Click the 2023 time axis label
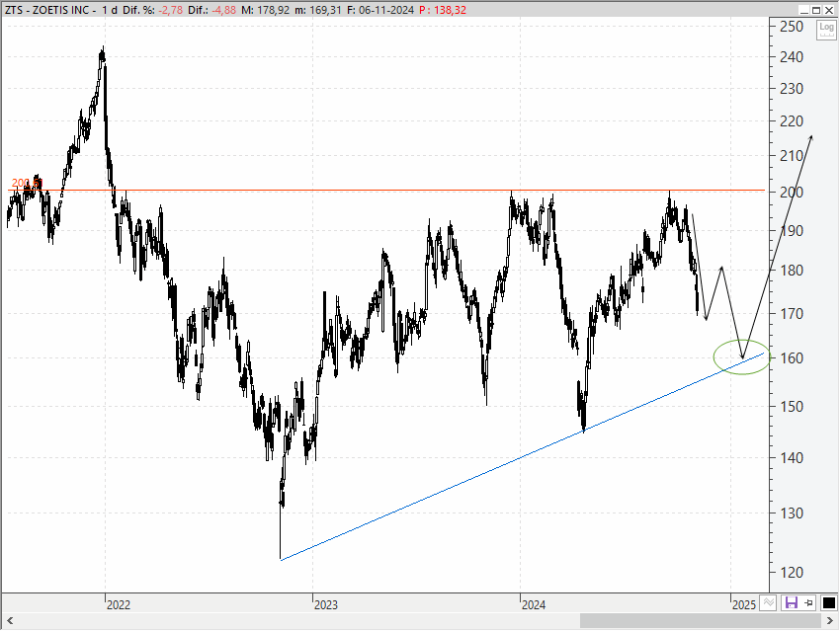Image resolution: width=840 pixels, height=631 pixels. [x=326, y=604]
